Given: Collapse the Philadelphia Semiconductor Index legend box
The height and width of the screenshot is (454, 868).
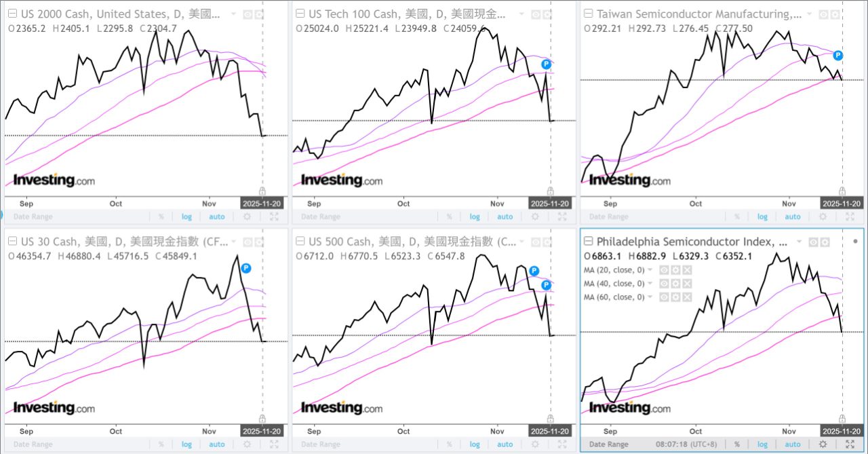Looking at the screenshot, I should tap(588, 242).
